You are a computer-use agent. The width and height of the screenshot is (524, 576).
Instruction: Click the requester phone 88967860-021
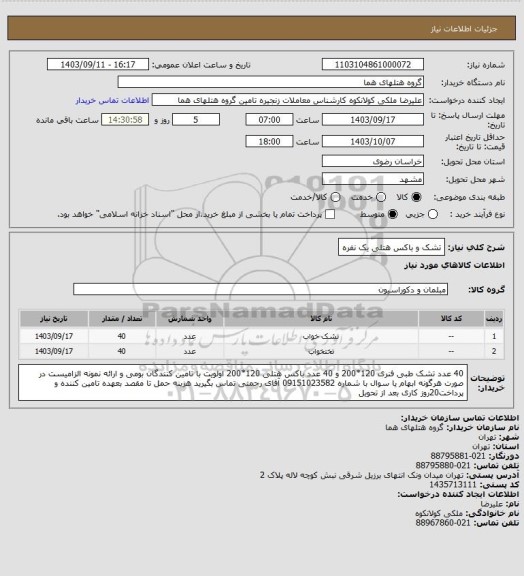(443, 522)
